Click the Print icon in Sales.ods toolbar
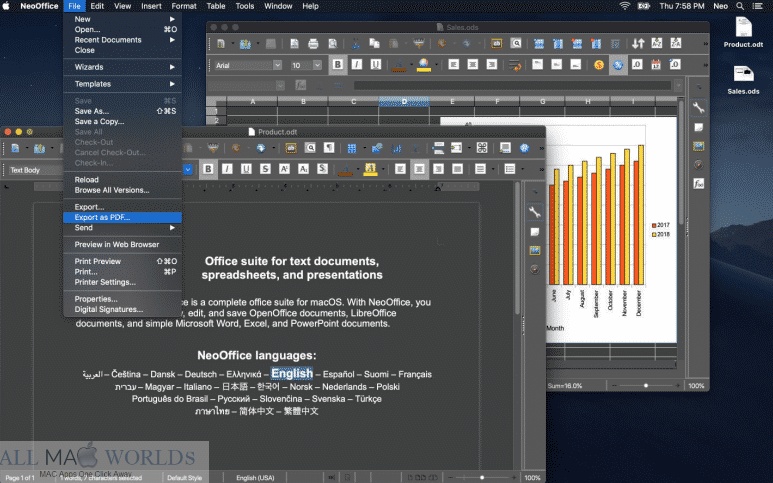 click(313, 44)
